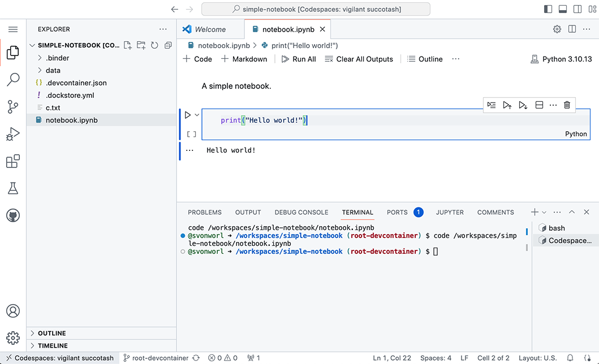Toggle the notifications bell
Screen dimensions: 599x364
click(570, 358)
